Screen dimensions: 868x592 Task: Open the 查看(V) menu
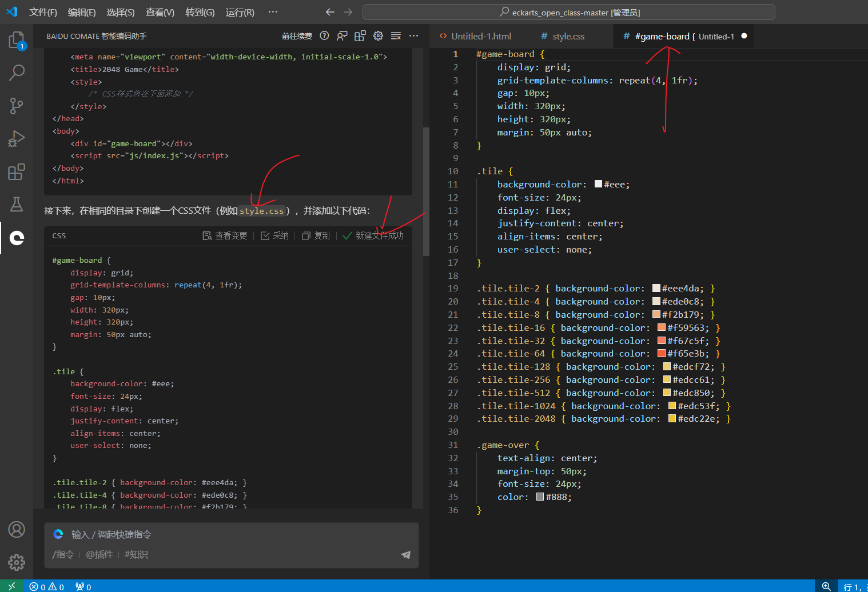tap(160, 12)
